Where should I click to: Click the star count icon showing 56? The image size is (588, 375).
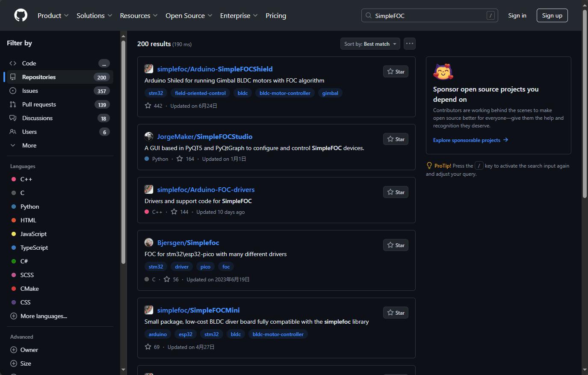(x=167, y=279)
